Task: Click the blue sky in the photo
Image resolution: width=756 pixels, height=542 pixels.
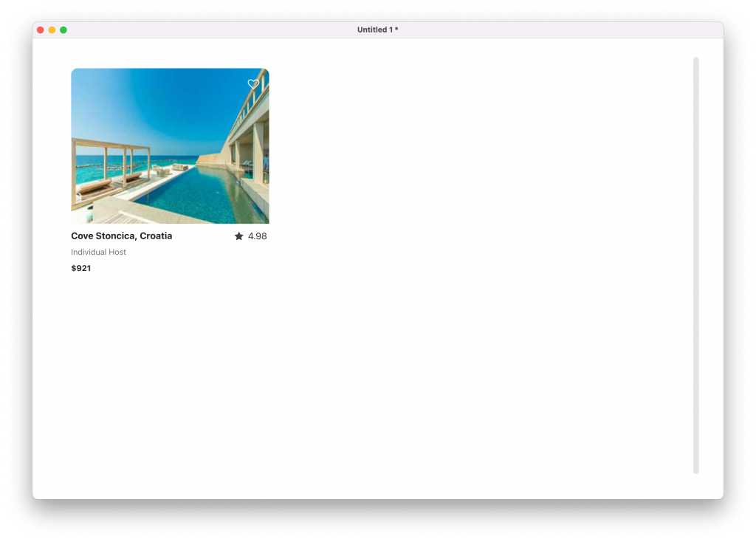Action: pyautogui.click(x=162, y=103)
